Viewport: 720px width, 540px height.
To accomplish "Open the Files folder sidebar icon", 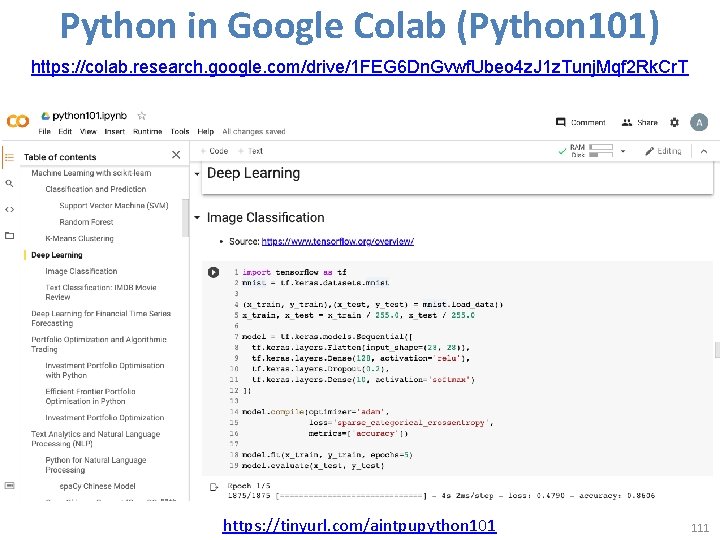I will [9, 236].
